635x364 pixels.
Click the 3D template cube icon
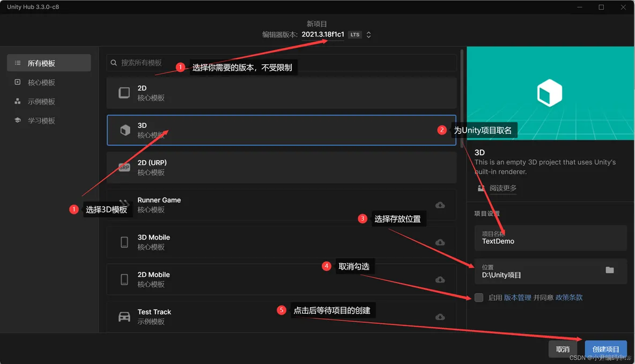[x=125, y=130]
